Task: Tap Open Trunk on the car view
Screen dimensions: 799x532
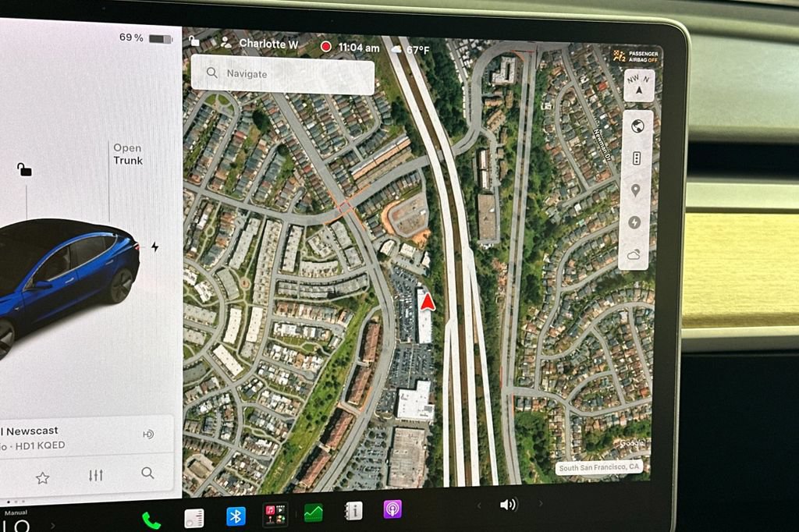Action: pyautogui.click(x=127, y=154)
